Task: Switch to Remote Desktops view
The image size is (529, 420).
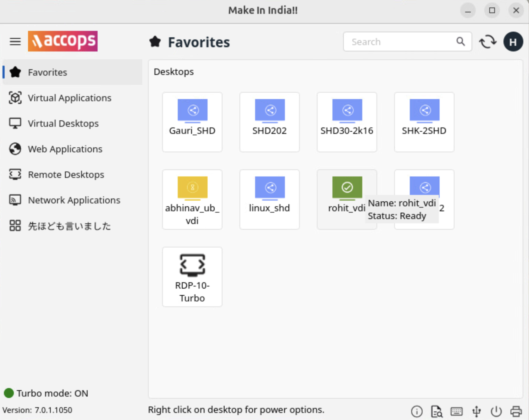Action: point(66,175)
